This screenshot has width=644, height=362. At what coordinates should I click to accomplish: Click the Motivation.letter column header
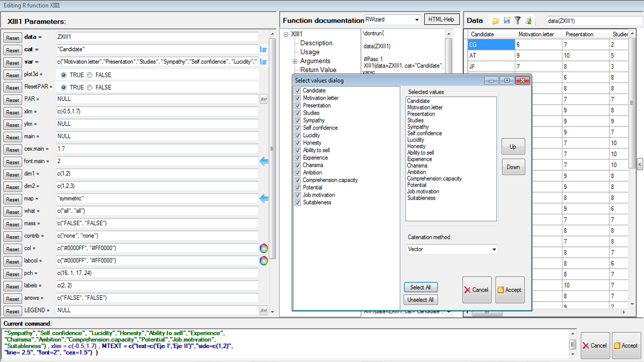coord(538,34)
